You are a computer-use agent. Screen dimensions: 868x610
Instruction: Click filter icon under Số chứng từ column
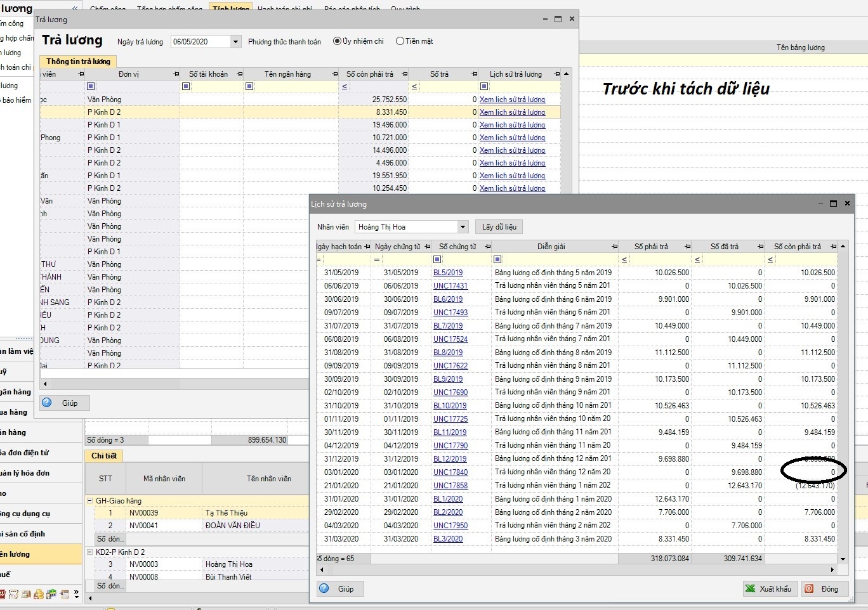[437, 259]
